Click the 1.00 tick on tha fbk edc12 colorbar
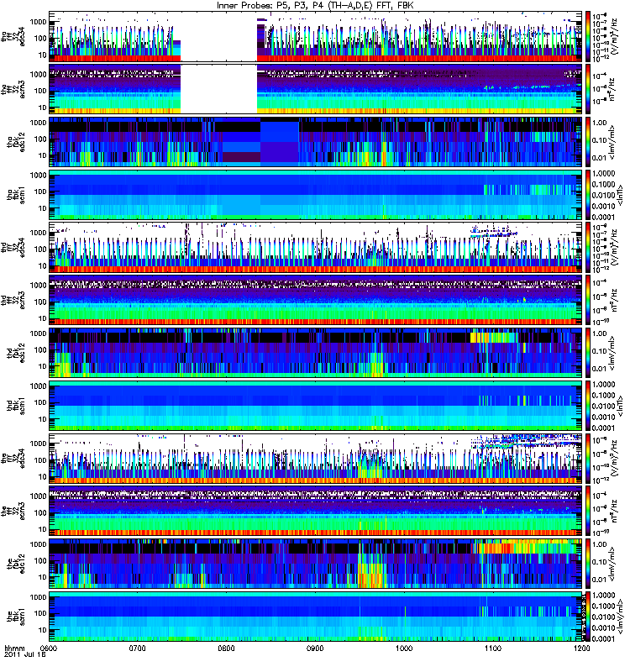 click(x=599, y=123)
